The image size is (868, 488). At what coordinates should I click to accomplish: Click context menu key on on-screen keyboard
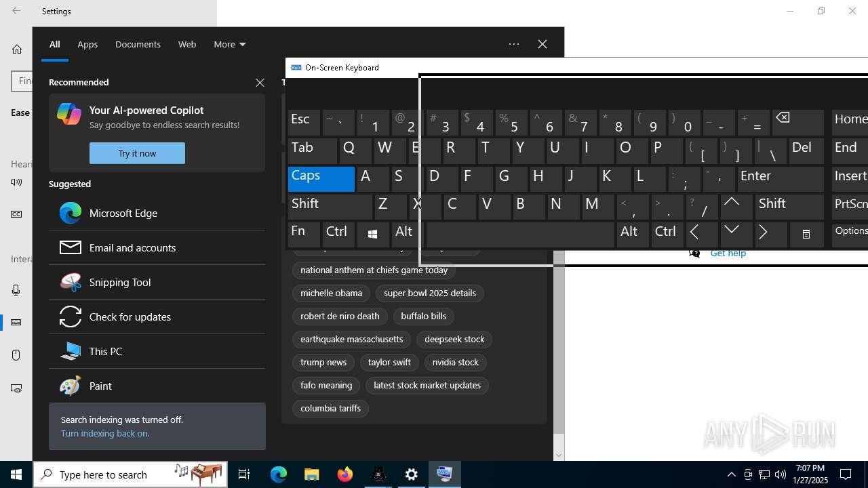[806, 235]
